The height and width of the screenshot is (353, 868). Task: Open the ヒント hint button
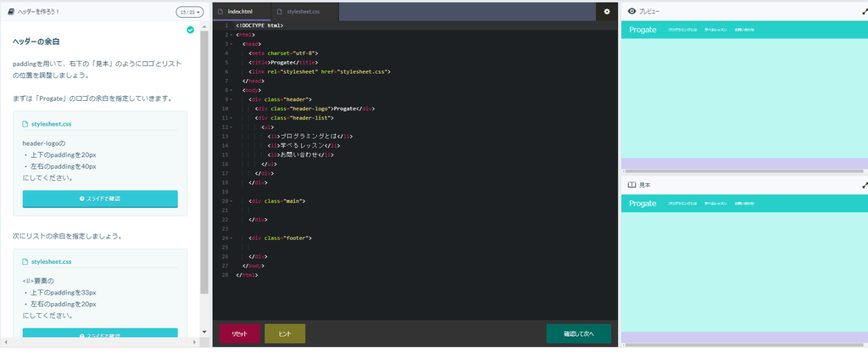[285, 333]
